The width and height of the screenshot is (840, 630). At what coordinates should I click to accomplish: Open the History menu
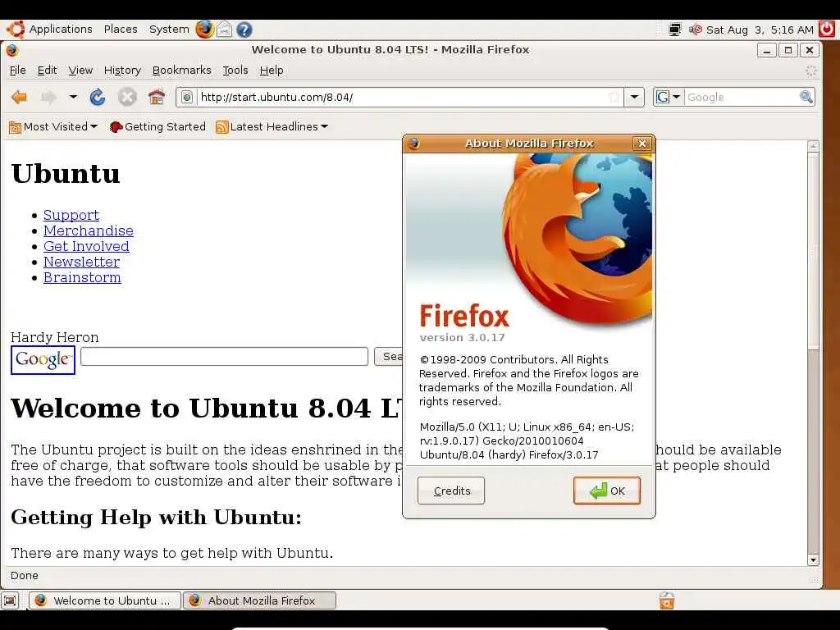point(122,71)
